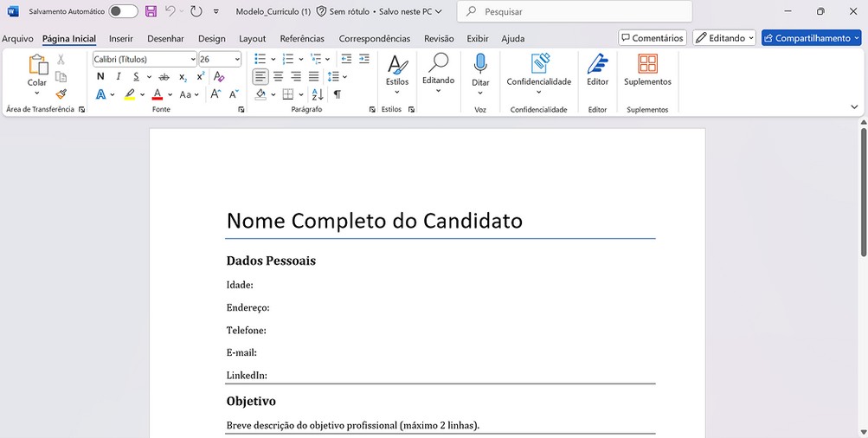Viewport: 868px width, 438px height.
Task: Click the strikethrough text icon
Action: 164,77
